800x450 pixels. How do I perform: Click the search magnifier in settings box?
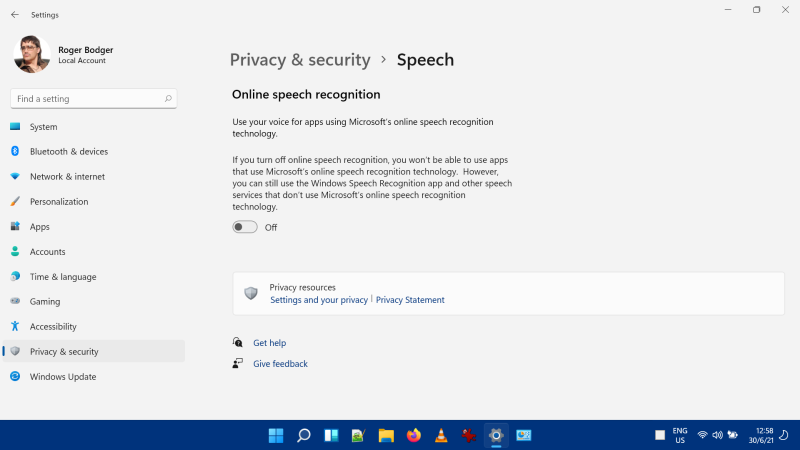(x=168, y=98)
